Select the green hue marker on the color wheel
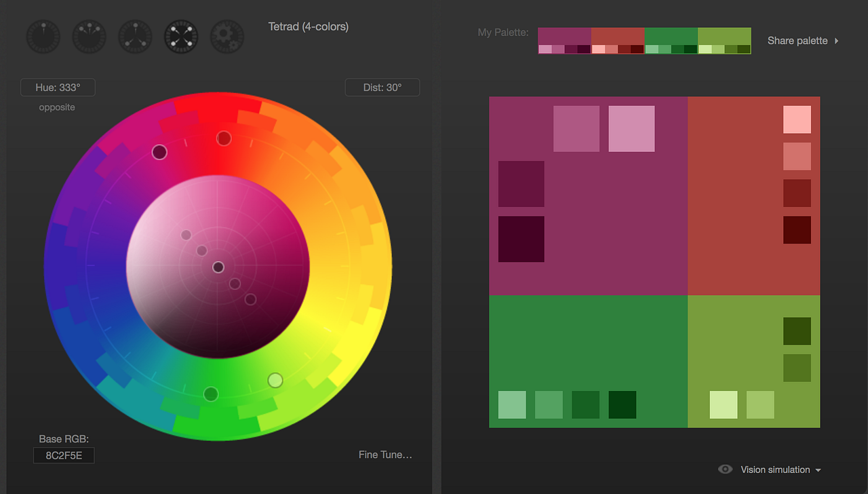Viewport: 868px width, 494px height. click(x=210, y=394)
